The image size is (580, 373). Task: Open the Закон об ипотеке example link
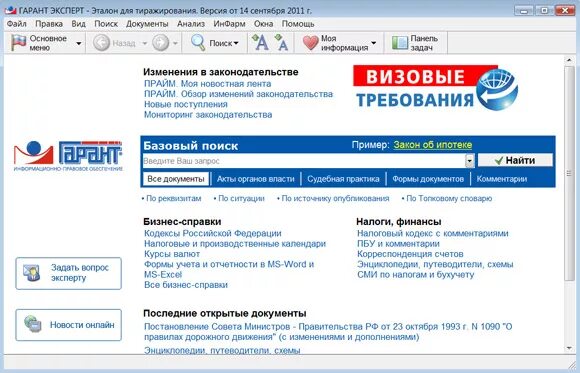click(433, 145)
